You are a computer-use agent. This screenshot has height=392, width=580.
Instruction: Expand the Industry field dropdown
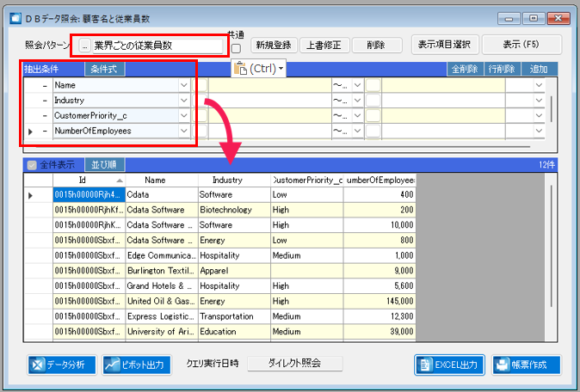pyautogui.click(x=184, y=100)
